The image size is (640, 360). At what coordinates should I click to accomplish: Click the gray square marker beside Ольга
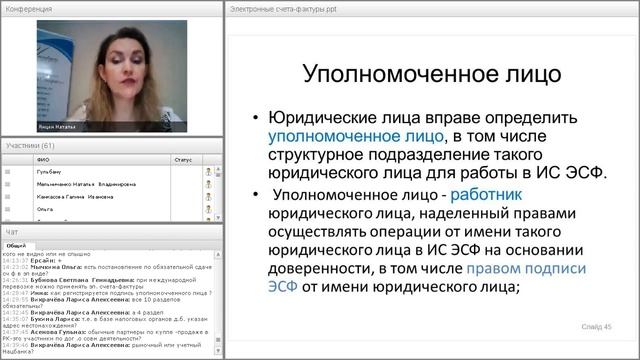pyautogui.click(x=7, y=209)
